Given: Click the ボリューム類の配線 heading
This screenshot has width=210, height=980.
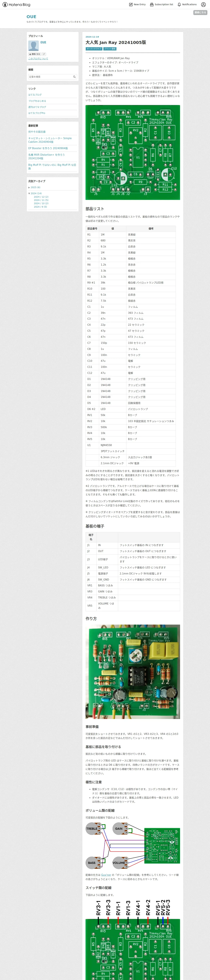Looking at the screenshot, I should (x=100, y=811).
